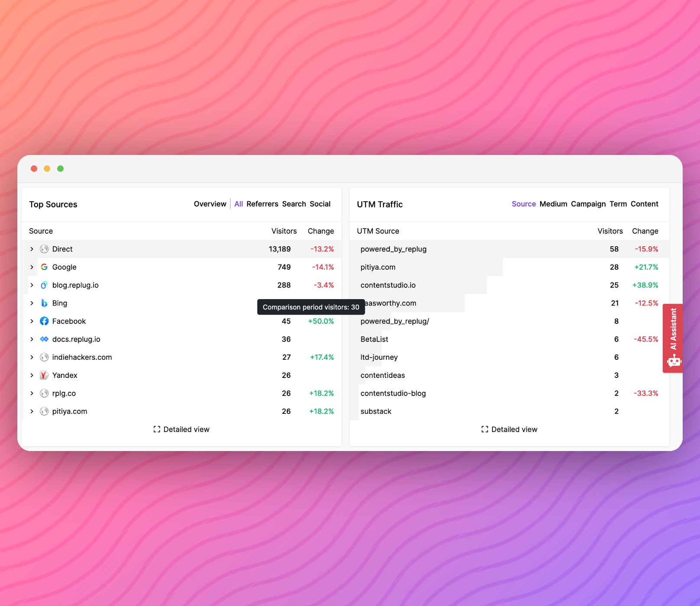Click the expand icon beside Top Sources Detailed view

(157, 429)
